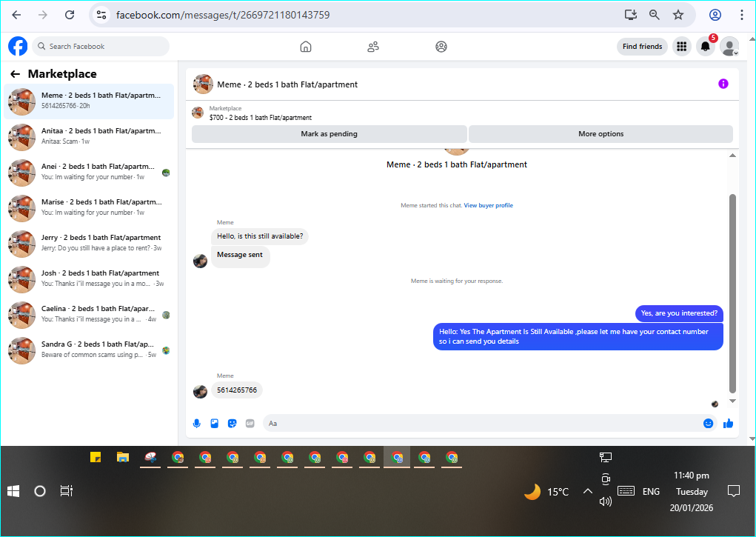Click chat scroll down arrow
The height and width of the screenshot is (537, 756).
(732, 401)
